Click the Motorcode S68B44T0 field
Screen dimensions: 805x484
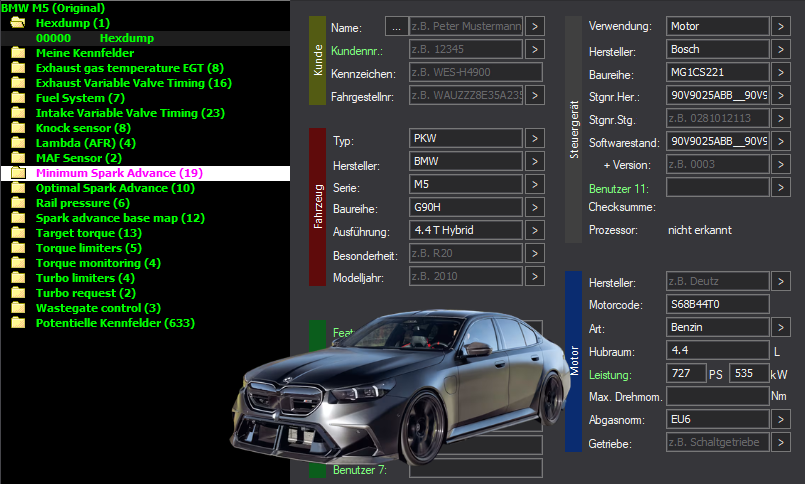[x=718, y=304]
